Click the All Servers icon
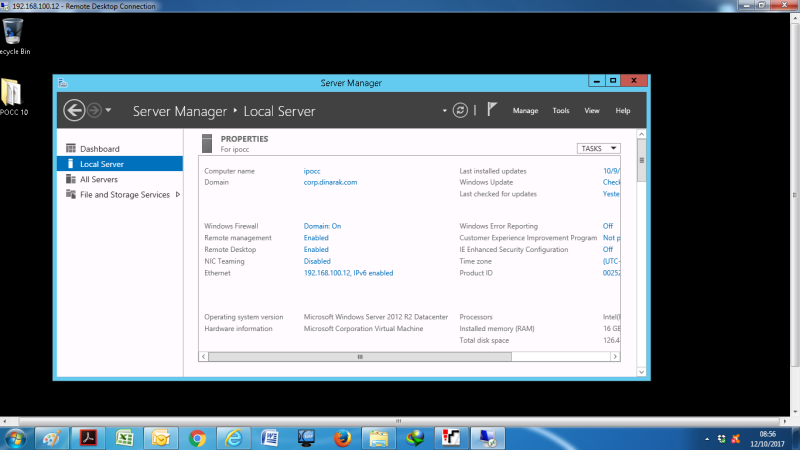The width and height of the screenshot is (800, 450). (x=71, y=179)
